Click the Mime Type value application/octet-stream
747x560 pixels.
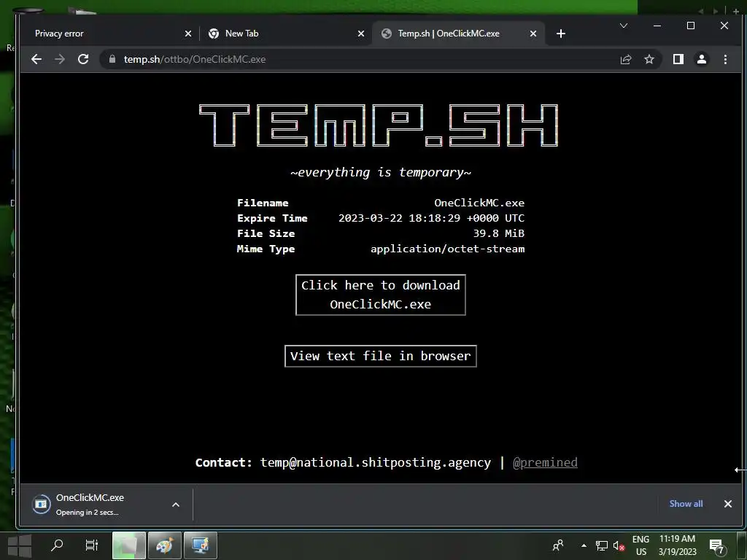447,249
